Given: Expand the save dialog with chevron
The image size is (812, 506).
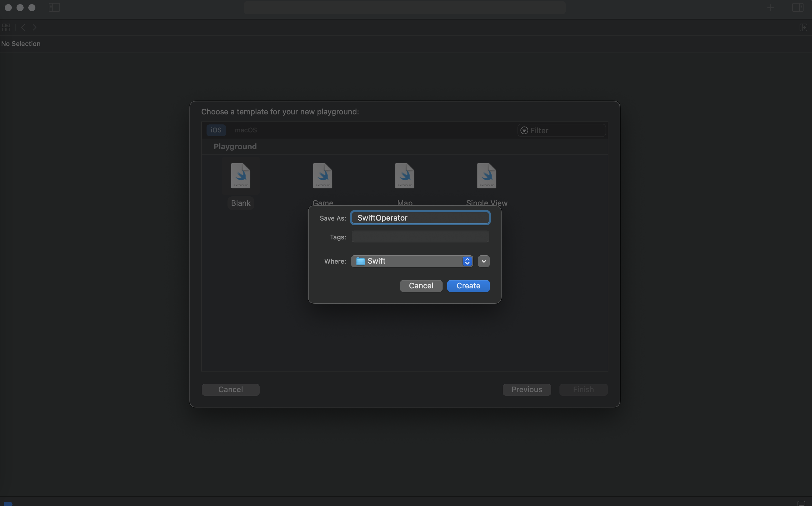Looking at the screenshot, I should click(x=484, y=261).
